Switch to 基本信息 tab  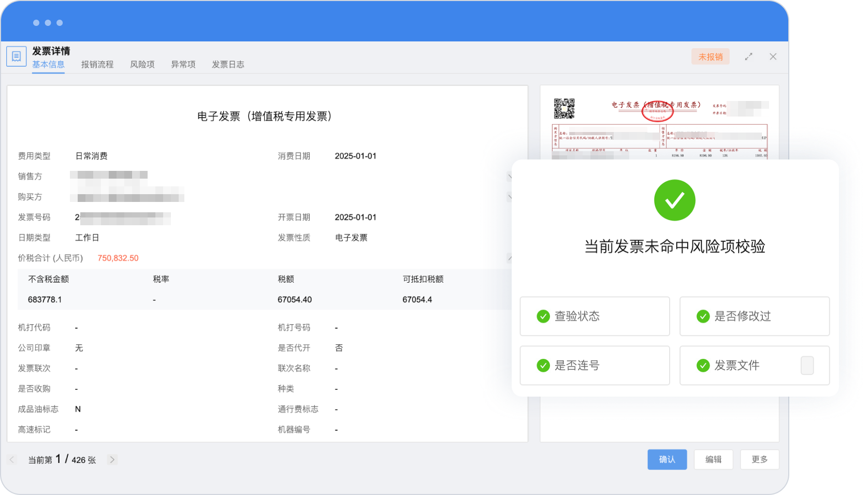coord(48,65)
